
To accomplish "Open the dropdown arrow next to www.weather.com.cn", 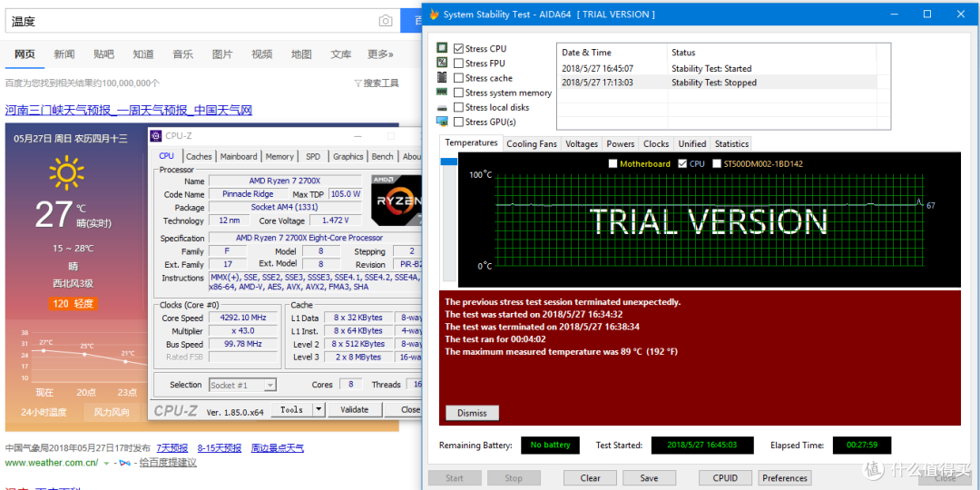I will click(106, 463).
